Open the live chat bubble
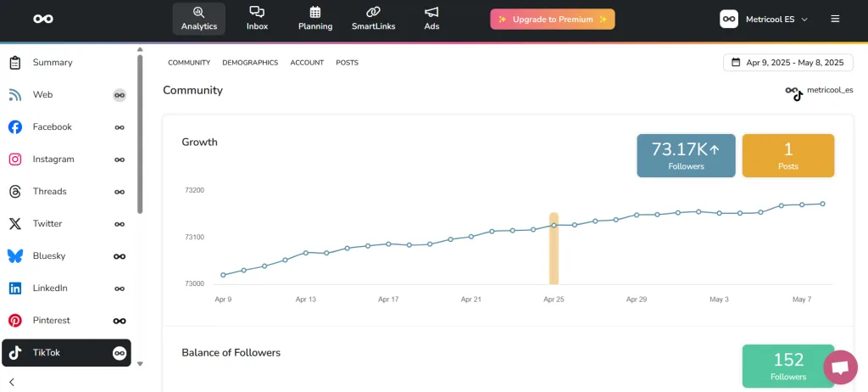This screenshot has height=392, width=868. 840,367
